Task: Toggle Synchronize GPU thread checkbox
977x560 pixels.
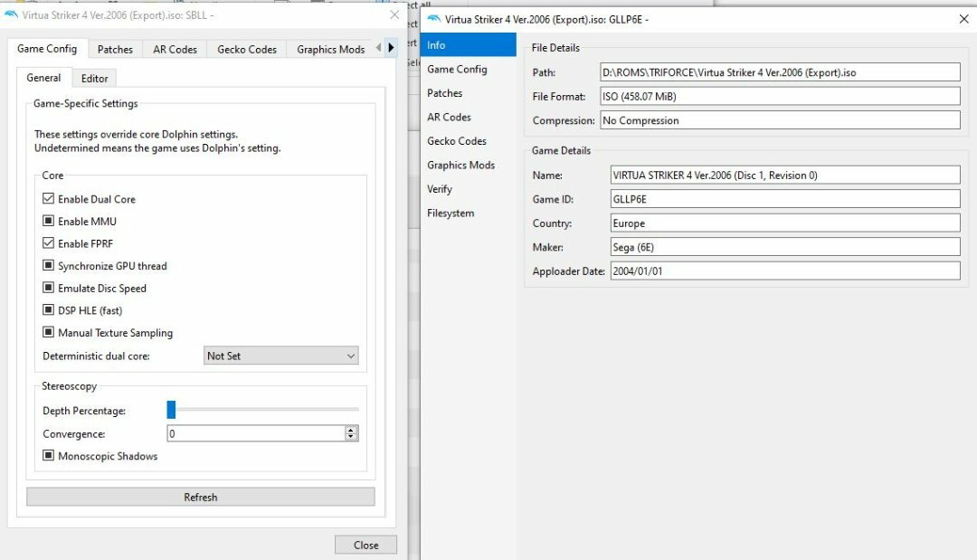Action: click(x=48, y=265)
